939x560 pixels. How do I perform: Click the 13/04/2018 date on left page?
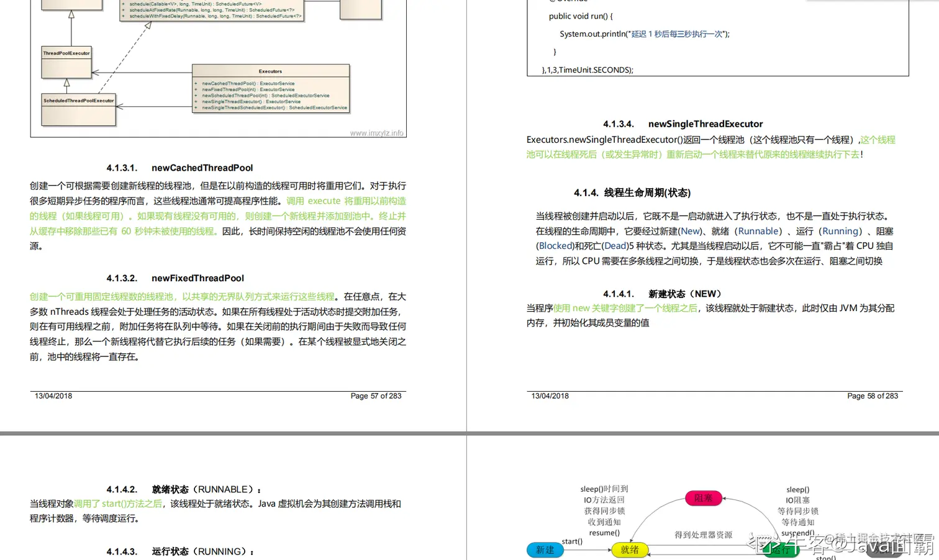(53, 395)
